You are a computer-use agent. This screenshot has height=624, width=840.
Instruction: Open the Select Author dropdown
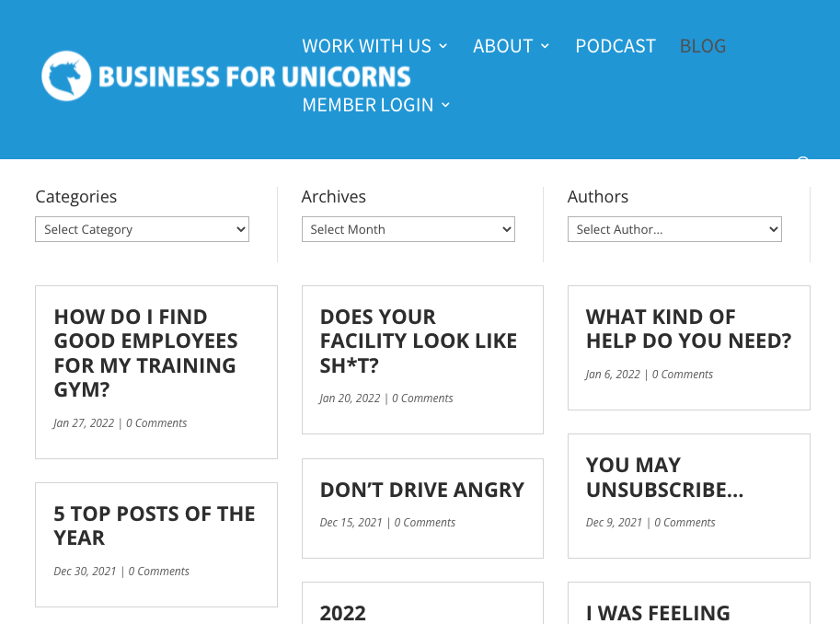pyautogui.click(x=674, y=229)
